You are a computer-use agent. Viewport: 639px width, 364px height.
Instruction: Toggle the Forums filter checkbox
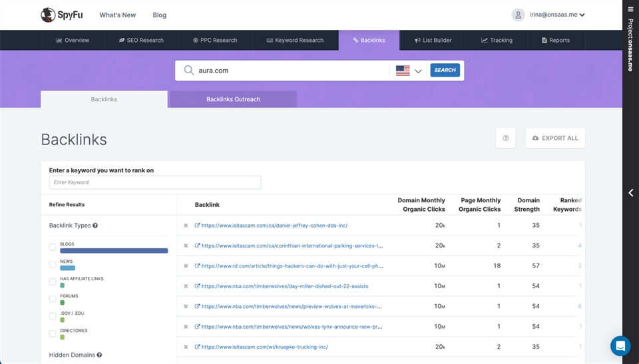(53, 299)
